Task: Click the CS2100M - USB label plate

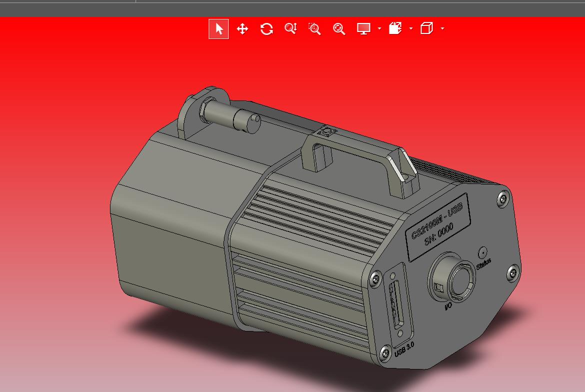Action: (437, 226)
